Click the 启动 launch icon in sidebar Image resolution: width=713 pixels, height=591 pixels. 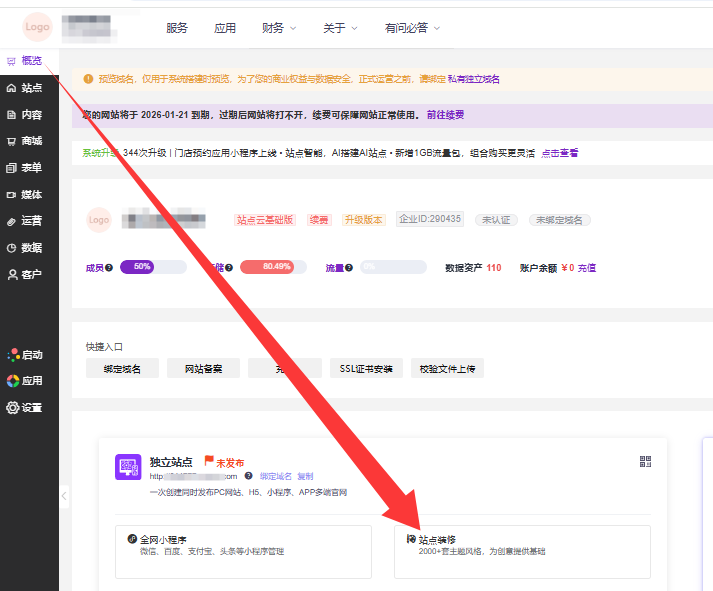(x=25, y=354)
